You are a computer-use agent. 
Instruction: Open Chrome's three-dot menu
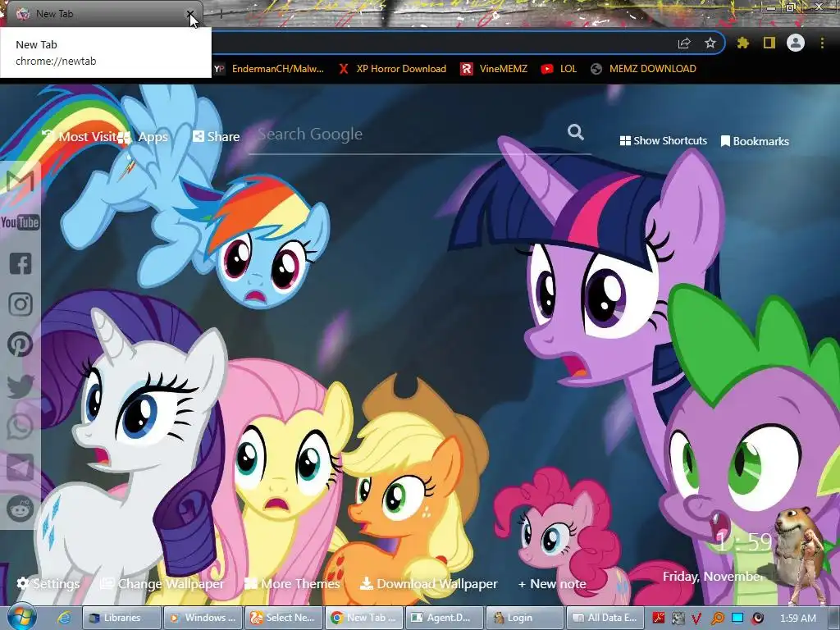(822, 43)
